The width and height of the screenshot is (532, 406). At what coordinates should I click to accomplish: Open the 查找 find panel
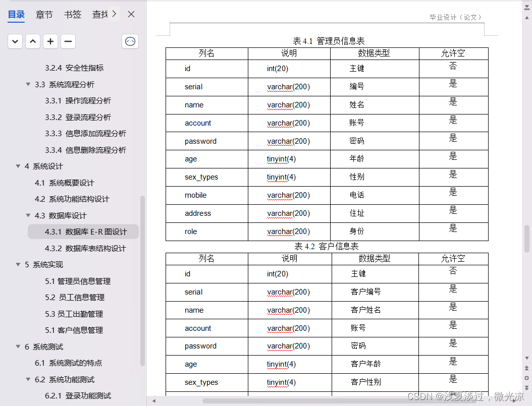[101, 14]
